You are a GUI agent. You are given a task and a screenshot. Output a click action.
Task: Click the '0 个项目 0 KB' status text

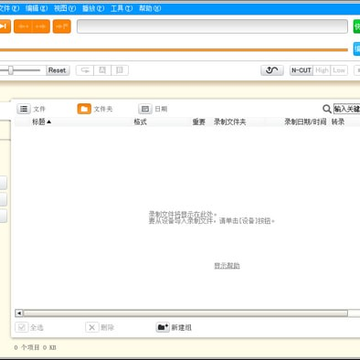(x=35, y=348)
